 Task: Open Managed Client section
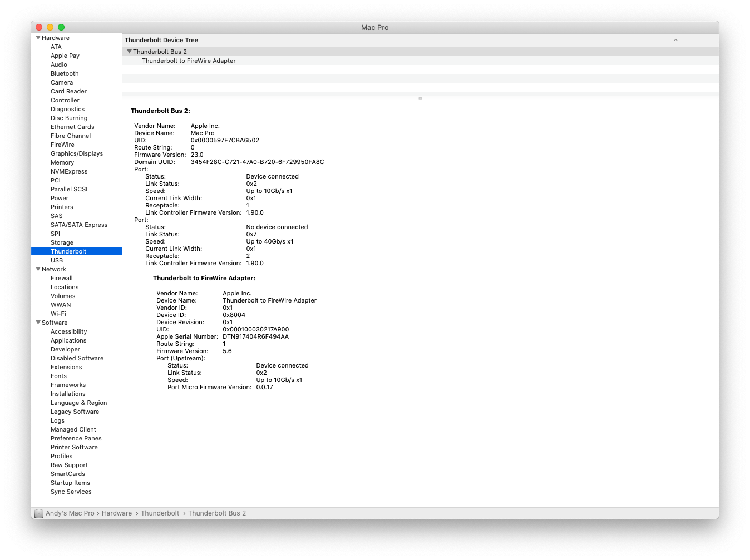73,429
